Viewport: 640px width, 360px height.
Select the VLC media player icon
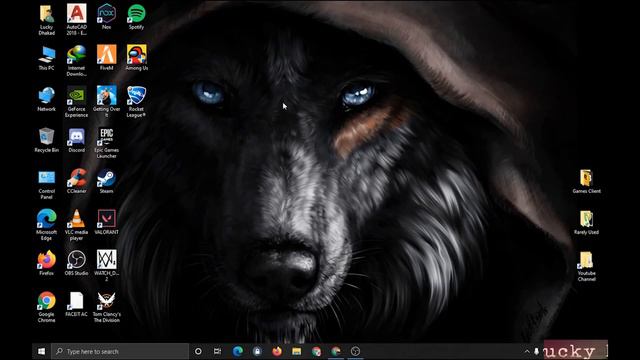[76, 225]
